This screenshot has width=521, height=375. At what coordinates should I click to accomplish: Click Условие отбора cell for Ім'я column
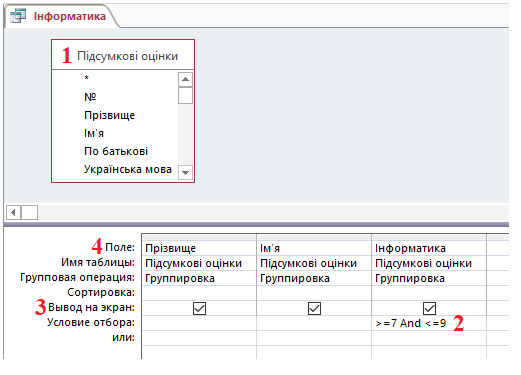point(314,323)
